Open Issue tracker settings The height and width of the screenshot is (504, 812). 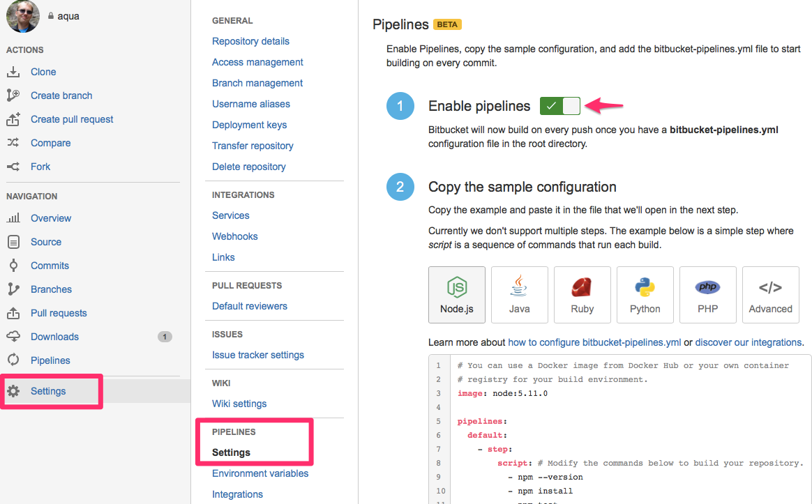click(258, 355)
